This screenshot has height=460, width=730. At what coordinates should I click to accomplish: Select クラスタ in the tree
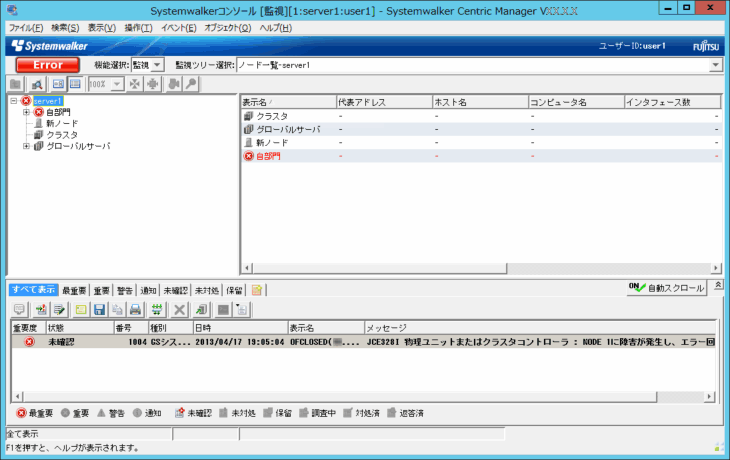(62, 135)
